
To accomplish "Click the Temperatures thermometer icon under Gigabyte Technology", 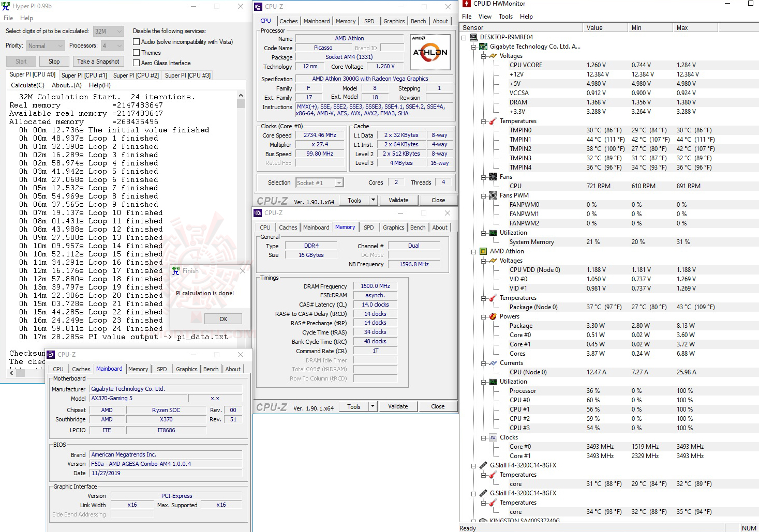I will coord(493,121).
